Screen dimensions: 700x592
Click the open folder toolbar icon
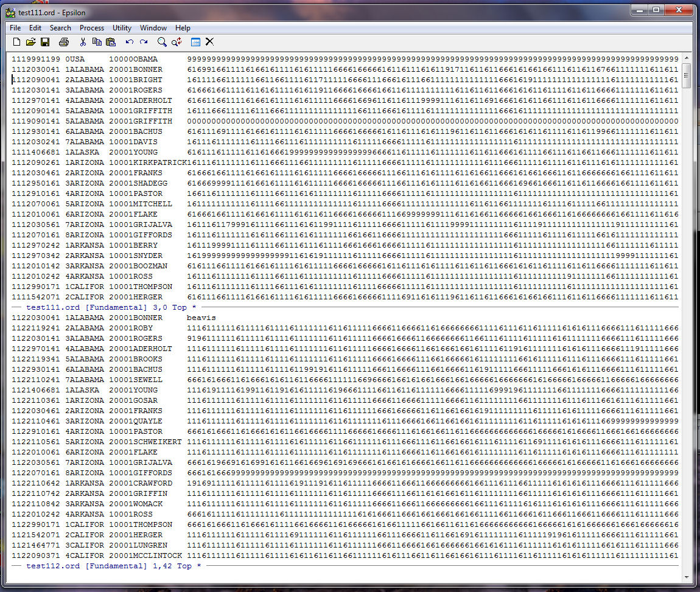click(30, 42)
